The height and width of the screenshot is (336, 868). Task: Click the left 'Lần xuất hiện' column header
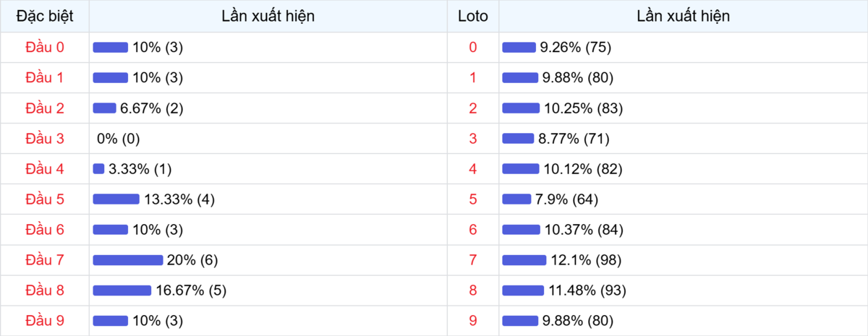pos(268,16)
